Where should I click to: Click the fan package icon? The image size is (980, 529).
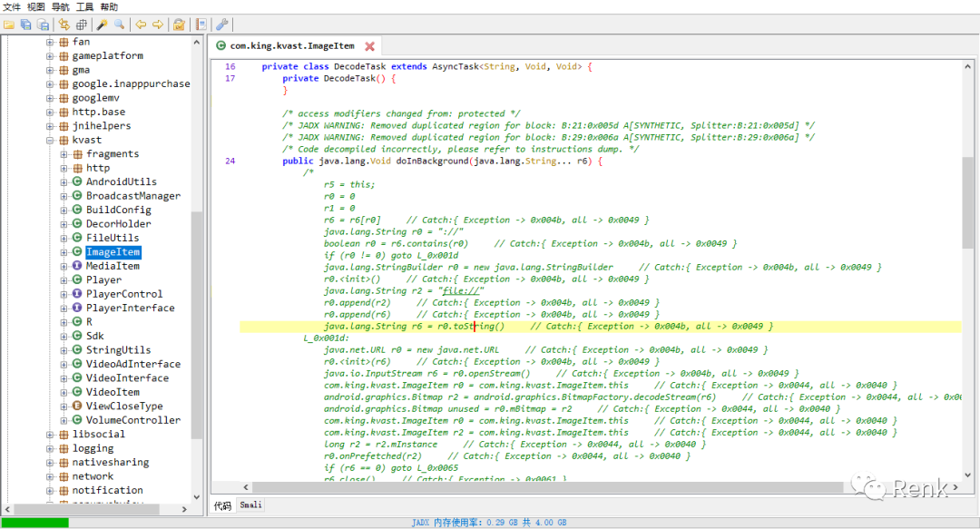point(64,42)
